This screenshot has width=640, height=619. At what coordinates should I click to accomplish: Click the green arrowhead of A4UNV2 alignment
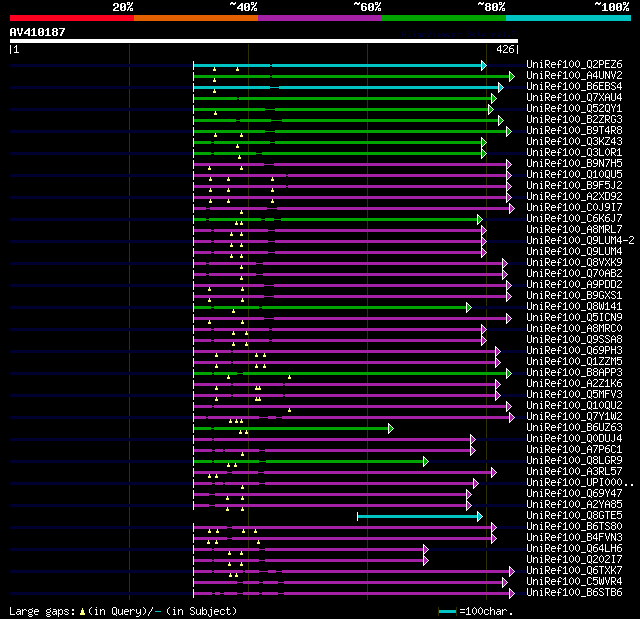[x=512, y=76]
